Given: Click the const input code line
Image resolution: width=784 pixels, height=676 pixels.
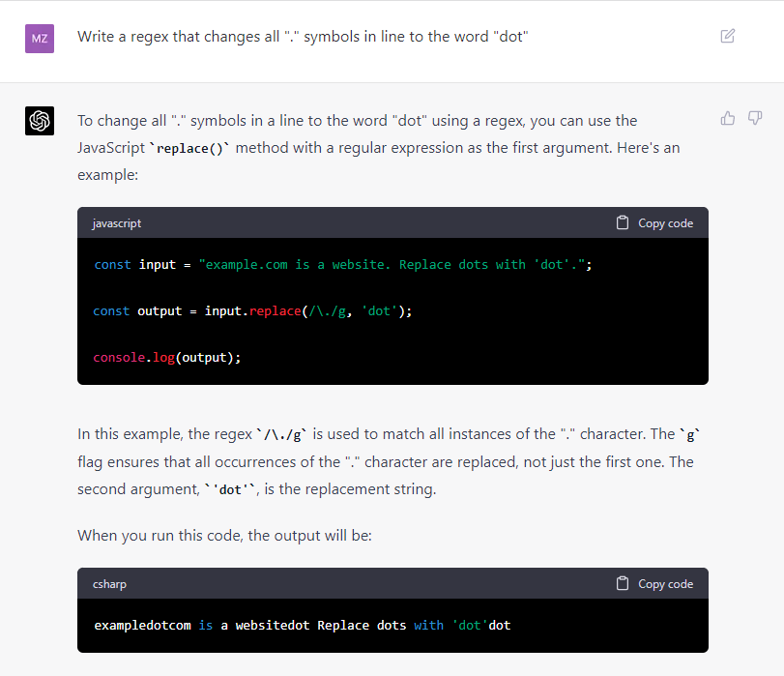Looking at the screenshot, I should click(x=343, y=264).
